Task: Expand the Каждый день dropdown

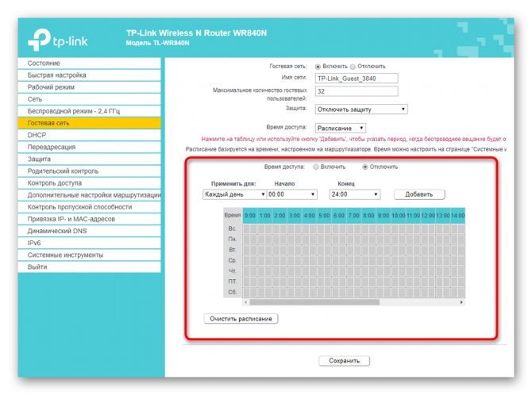Action: [x=234, y=194]
